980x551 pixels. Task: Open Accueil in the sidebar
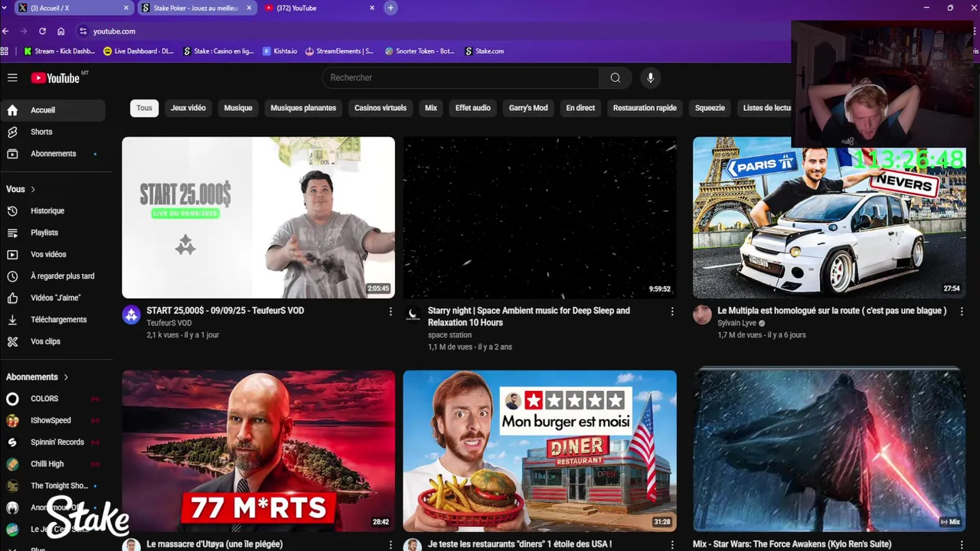[53, 110]
